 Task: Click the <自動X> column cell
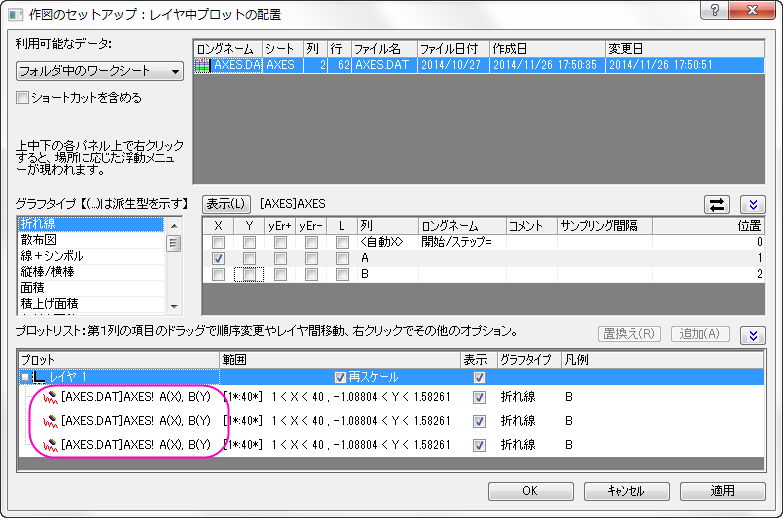point(388,242)
